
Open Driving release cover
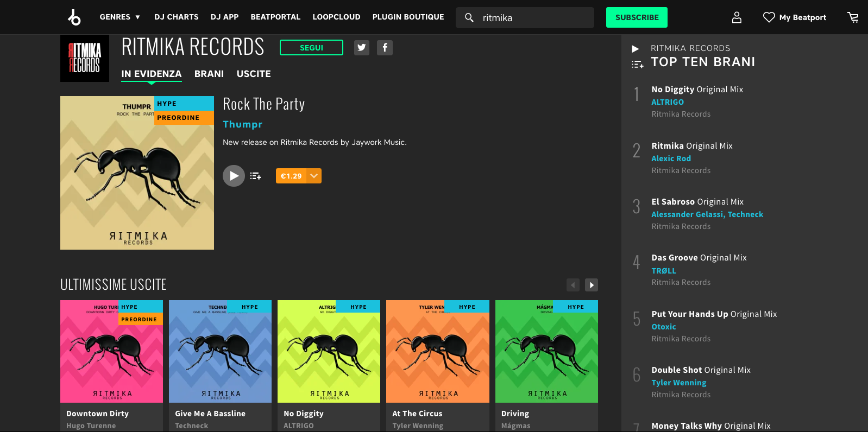(x=546, y=351)
